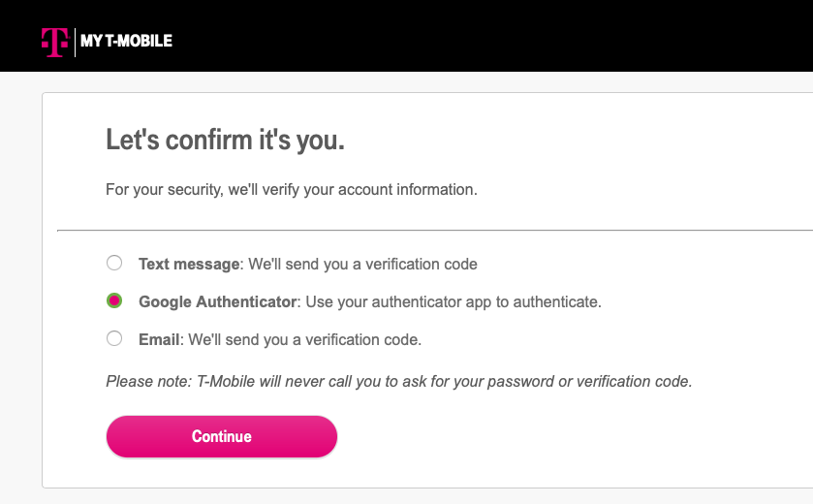This screenshot has height=504, width=813.
Task: Click the 'For your security' description line
Action: 292,190
